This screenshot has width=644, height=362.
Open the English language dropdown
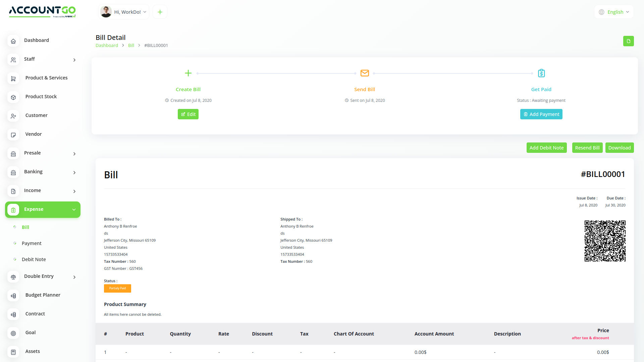tap(614, 12)
